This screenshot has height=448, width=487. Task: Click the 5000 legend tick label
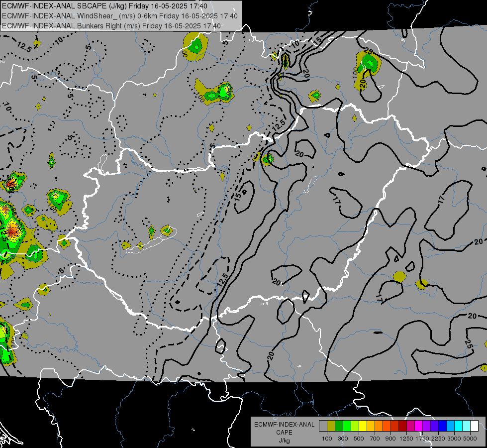[470, 439]
